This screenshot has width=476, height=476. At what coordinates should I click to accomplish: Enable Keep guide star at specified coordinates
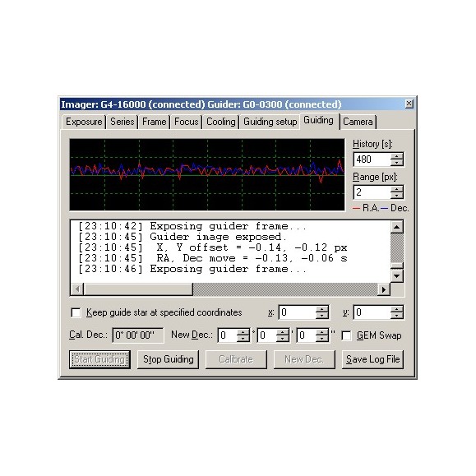pos(76,312)
